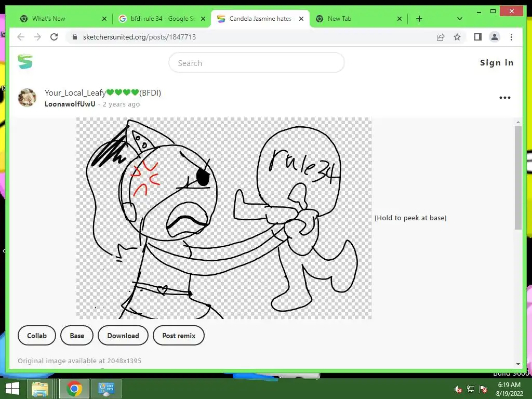The width and height of the screenshot is (532, 399).
Task: Click the Sketchers United logo
Action: (25, 62)
